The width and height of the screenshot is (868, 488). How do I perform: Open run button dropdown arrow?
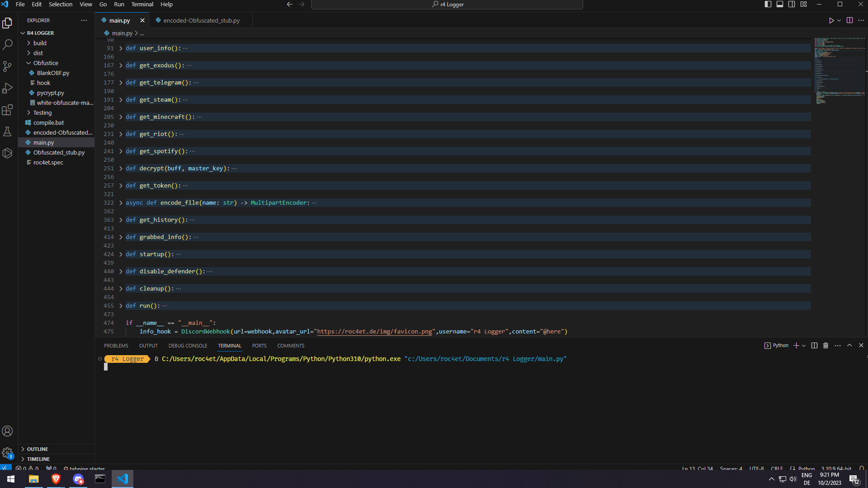839,20
